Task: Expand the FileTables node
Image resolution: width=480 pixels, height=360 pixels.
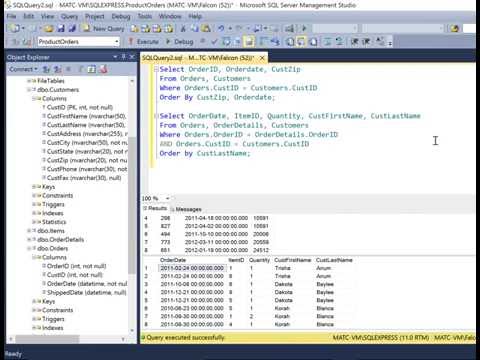Action: coord(29,81)
